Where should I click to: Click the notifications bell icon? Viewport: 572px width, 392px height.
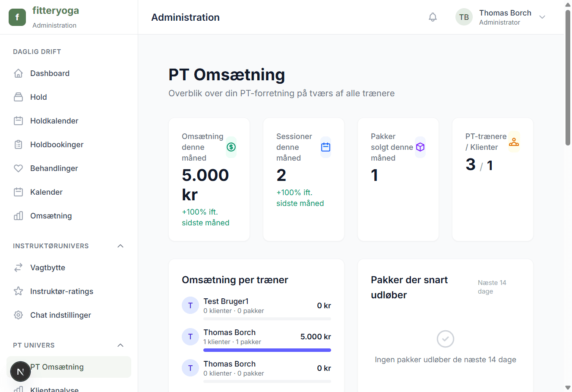(x=433, y=16)
